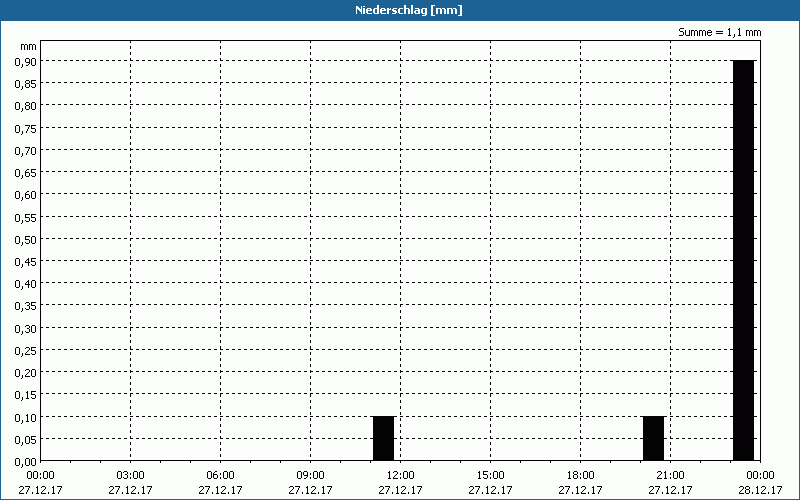The image size is (800, 500).
Task: Click the 00:00 label above 28.12.17
Action: 760,476
